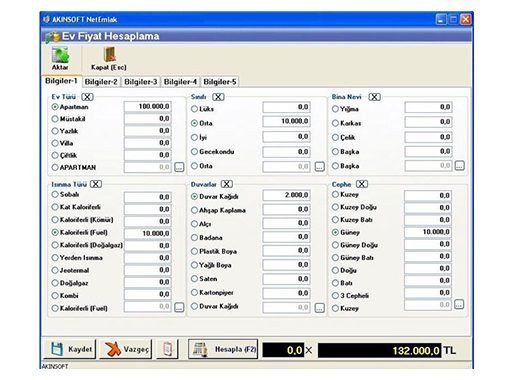510x380 pixels.
Task: Open ellipsis button in Bina Nevi last row
Action: 460,165
